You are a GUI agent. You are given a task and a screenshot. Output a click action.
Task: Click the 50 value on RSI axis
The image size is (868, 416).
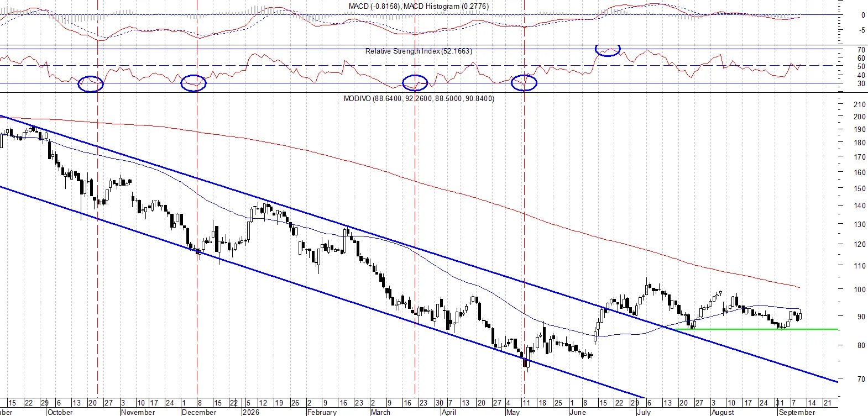(861, 67)
